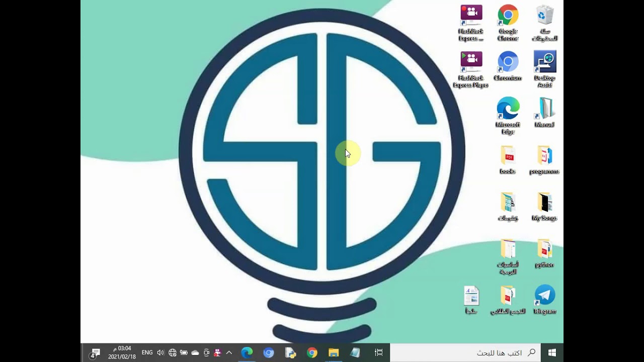Select the text document icon on desktop
Image resolution: width=644 pixels, height=362 pixels.
tap(471, 300)
